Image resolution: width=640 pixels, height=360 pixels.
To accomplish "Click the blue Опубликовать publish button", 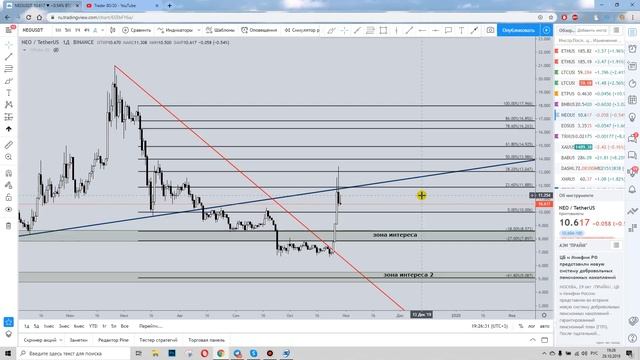I will (518, 30).
